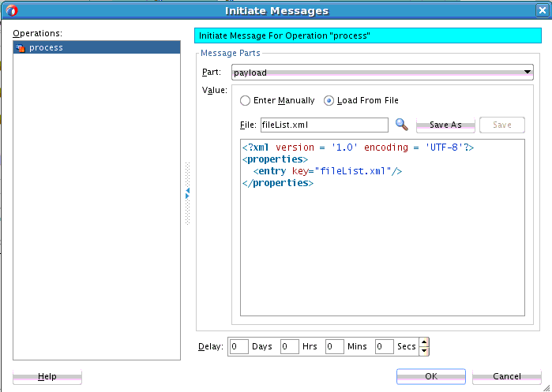
Task: Click the Hrs delay field
Action: click(288, 346)
